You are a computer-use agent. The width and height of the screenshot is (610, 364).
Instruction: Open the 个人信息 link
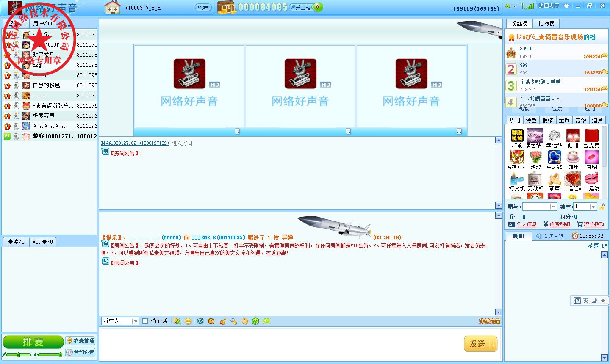(527, 224)
